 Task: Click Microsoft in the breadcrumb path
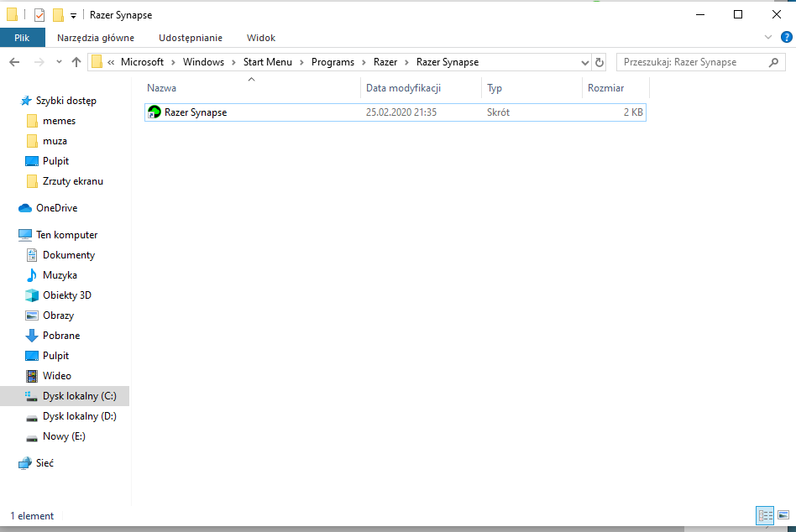tap(142, 62)
